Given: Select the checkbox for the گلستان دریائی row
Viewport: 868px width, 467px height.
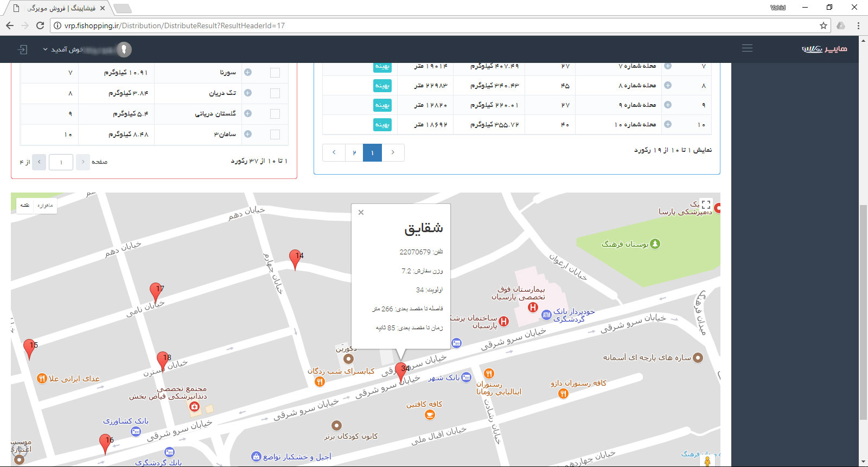Looking at the screenshot, I should (x=275, y=114).
